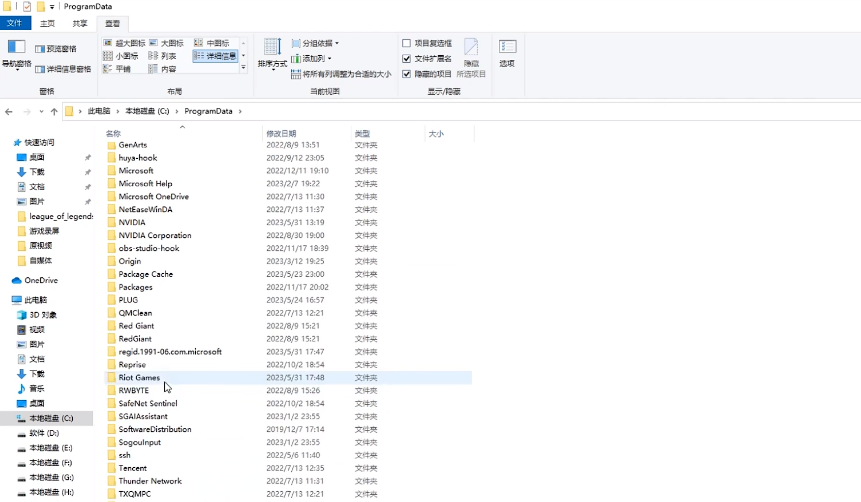Expand the layout gallery more arrow
The width and height of the screenshot is (861, 502).
point(243,68)
